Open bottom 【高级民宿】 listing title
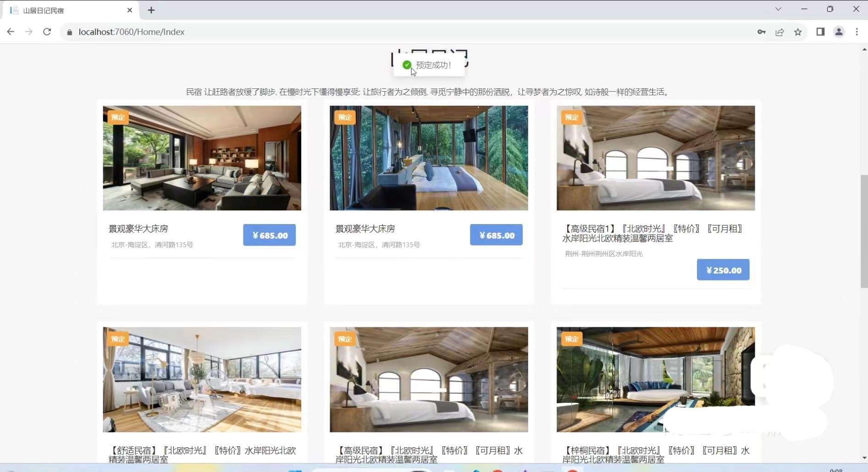868x472 pixels. 429,455
